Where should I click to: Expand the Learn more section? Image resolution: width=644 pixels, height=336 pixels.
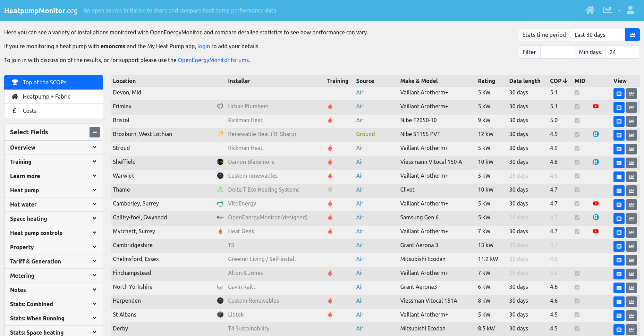coord(53,176)
